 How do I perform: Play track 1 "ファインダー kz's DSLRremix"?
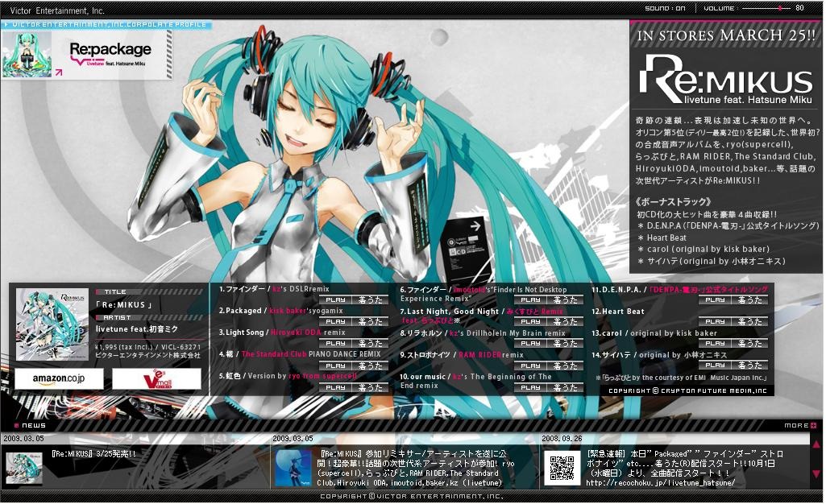(x=335, y=300)
